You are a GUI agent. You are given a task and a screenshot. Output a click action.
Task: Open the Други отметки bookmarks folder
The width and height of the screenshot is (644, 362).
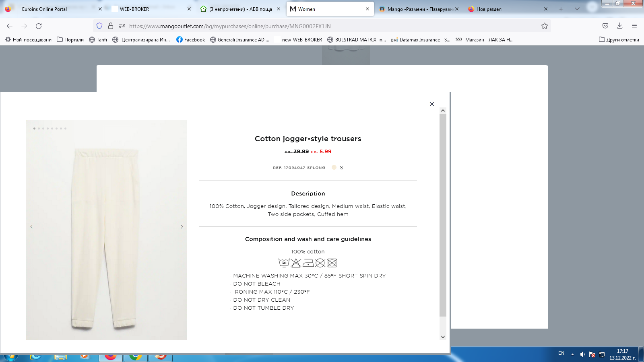619,40
